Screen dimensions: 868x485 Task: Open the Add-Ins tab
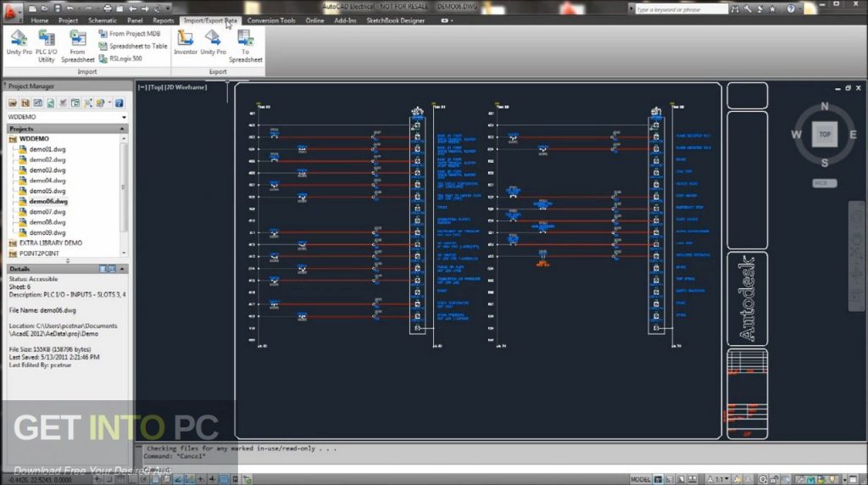[x=345, y=20]
